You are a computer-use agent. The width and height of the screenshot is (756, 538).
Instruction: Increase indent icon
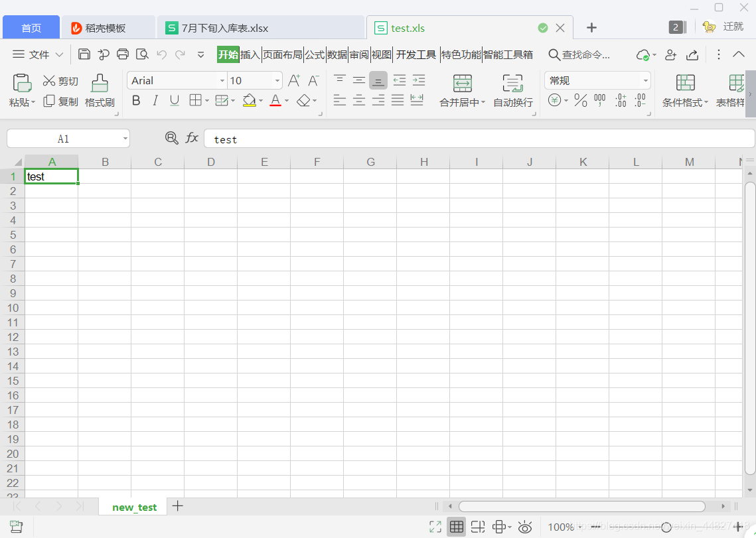pyautogui.click(x=419, y=80)
